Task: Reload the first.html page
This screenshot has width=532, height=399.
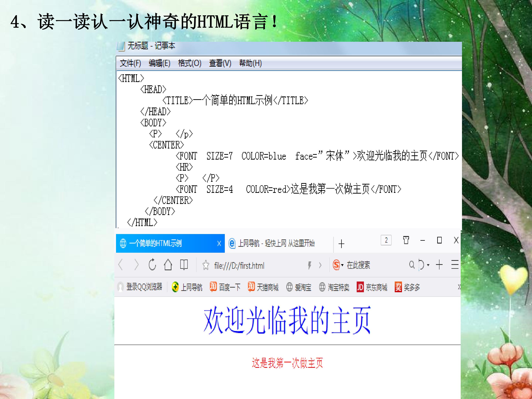Action: coord(152,265)
